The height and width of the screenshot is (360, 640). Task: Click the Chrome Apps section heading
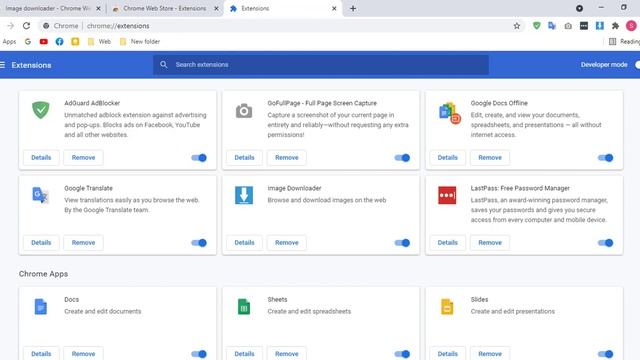pos(43,274)
